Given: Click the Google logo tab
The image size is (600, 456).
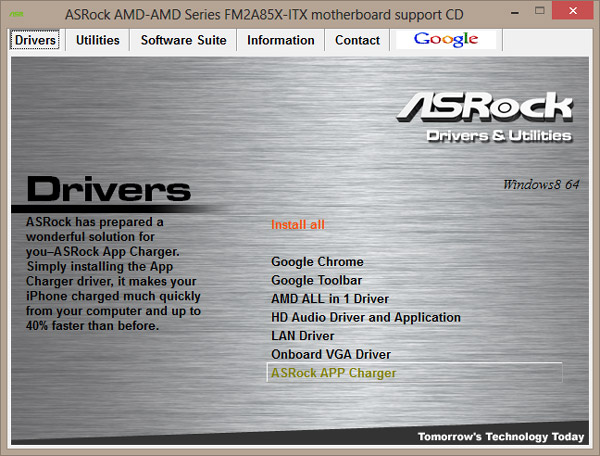Looking at the screenshot, I should point(446,40).
